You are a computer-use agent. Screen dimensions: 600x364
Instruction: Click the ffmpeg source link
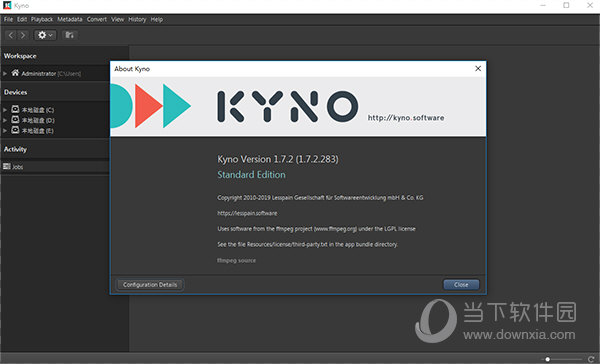tap(236, 260)
